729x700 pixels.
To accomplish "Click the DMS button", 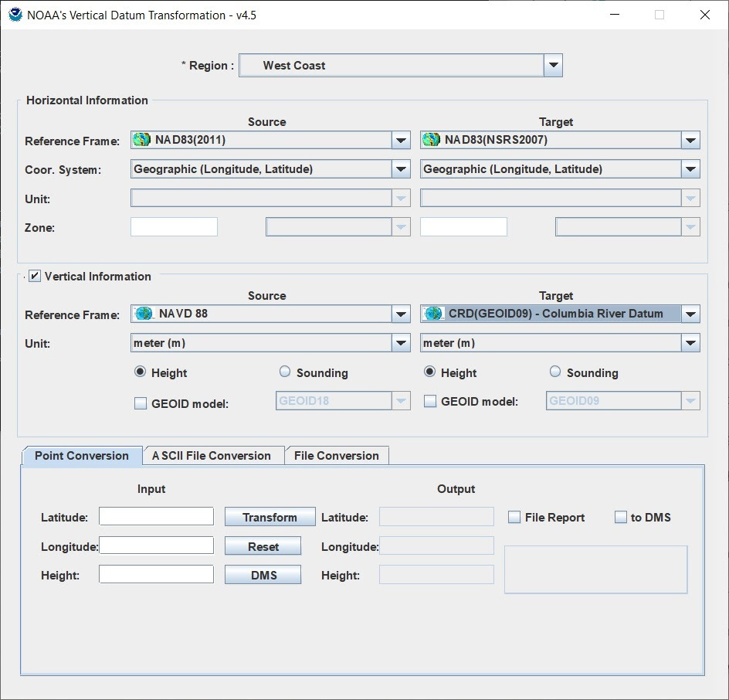I will [x=263, y=576].
